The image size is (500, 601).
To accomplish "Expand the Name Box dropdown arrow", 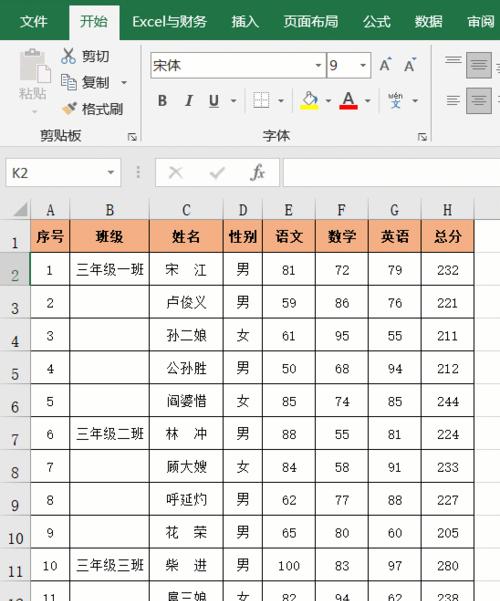I will coord(110,172).
